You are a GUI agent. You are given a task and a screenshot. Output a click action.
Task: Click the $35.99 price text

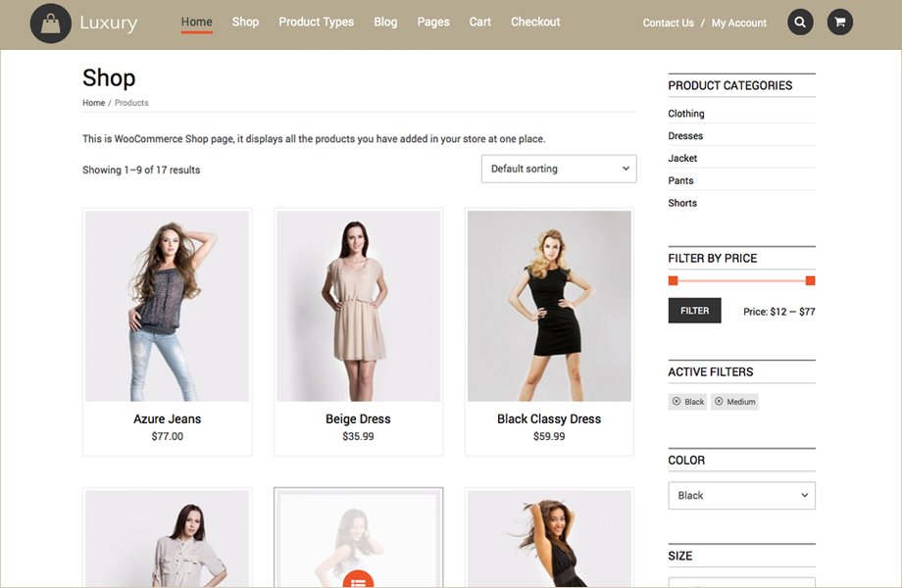pos(358,436)
